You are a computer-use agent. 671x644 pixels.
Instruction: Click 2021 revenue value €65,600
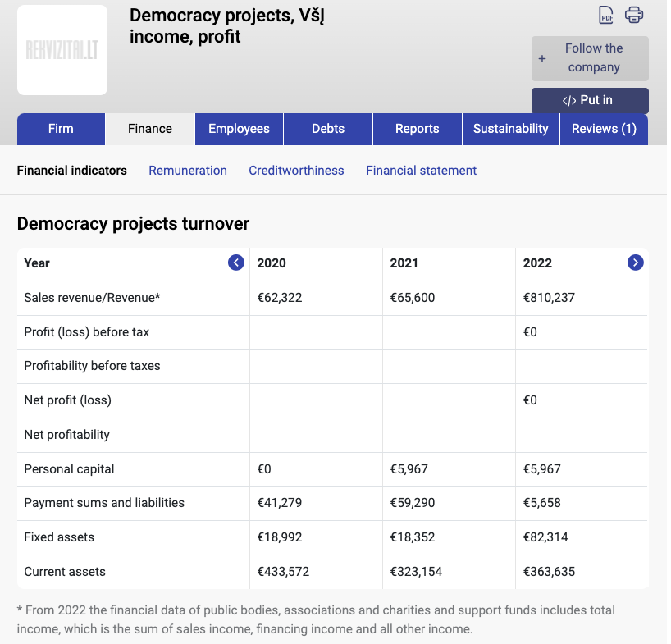[x=412, y=298]
